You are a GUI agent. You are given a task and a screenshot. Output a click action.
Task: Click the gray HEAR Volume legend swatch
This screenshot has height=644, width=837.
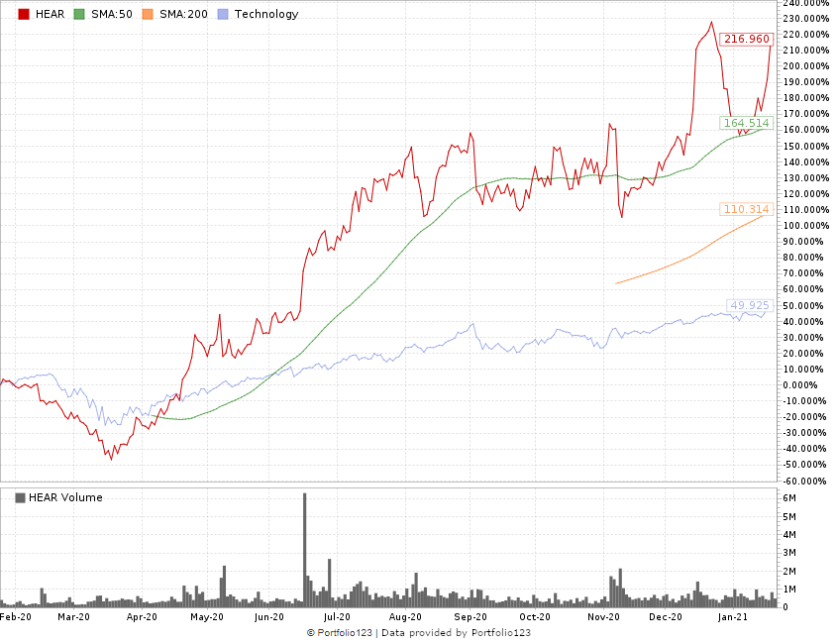(x=20, y=497)
